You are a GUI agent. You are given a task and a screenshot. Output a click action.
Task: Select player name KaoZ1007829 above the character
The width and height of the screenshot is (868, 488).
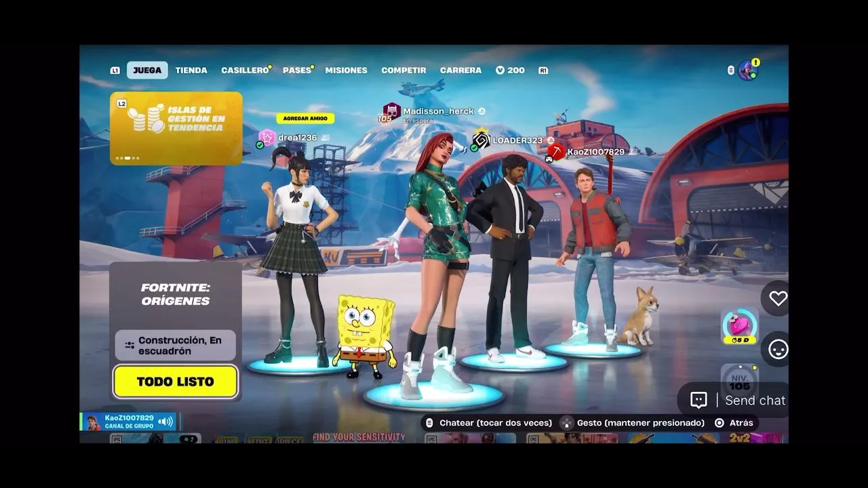click(595, 152)
